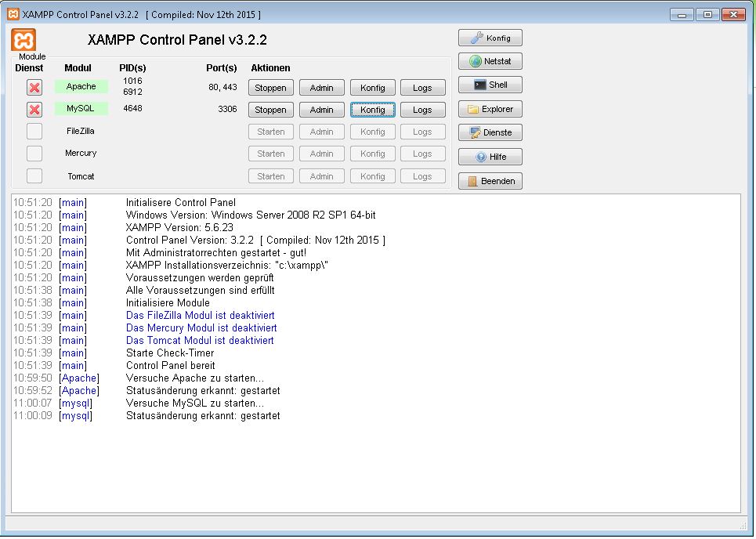Click log line 'Das FileZilla Modul ist deaktiviert'

point(200,315)
